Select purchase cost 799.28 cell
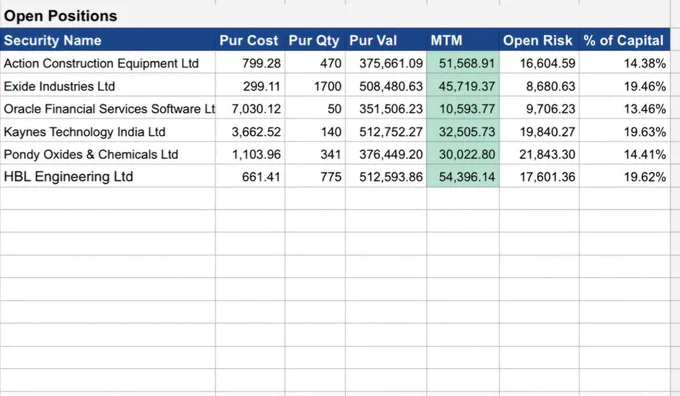 click(250, 63)
